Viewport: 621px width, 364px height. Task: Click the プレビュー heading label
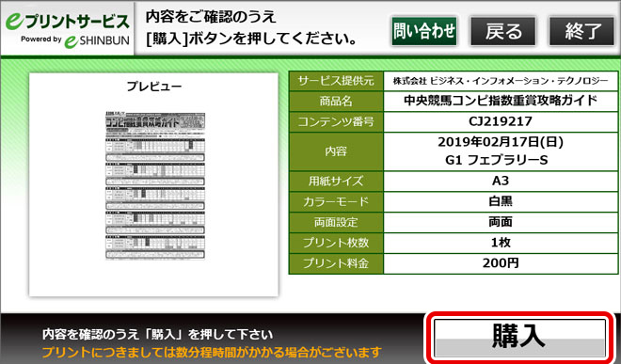coord(154,86)
